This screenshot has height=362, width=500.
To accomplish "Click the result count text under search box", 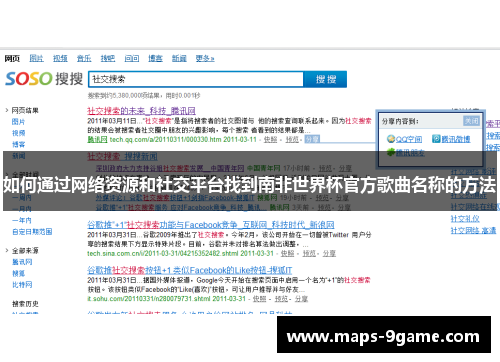I will [144, 96].
